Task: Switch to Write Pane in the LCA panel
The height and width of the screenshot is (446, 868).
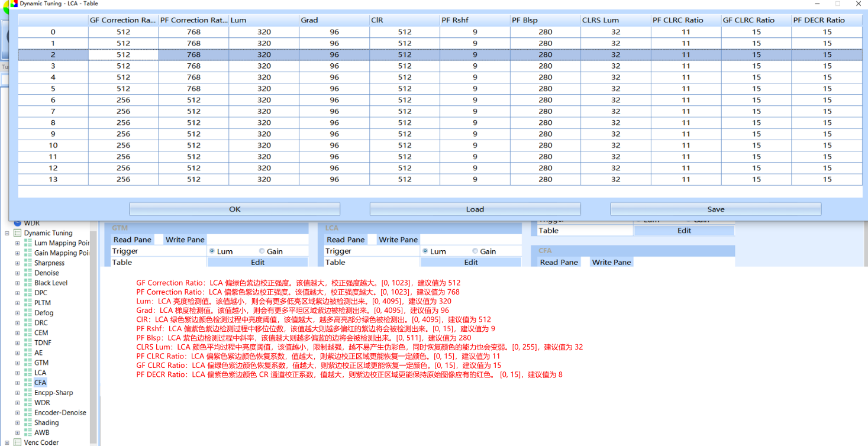Action: pyautogui.click(x=397, y=240)
